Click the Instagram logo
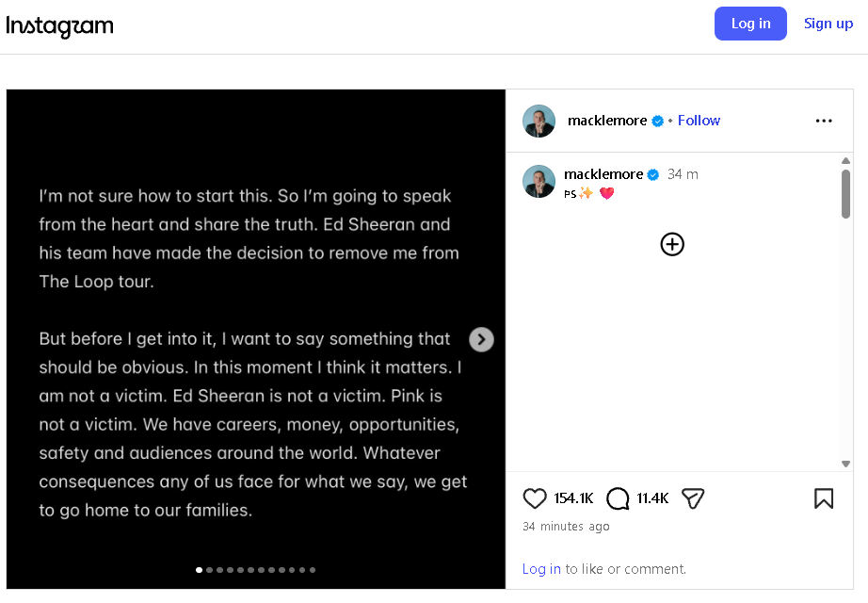Image resolution: width=868 pixels, height=603 pixels. point(60,26)
